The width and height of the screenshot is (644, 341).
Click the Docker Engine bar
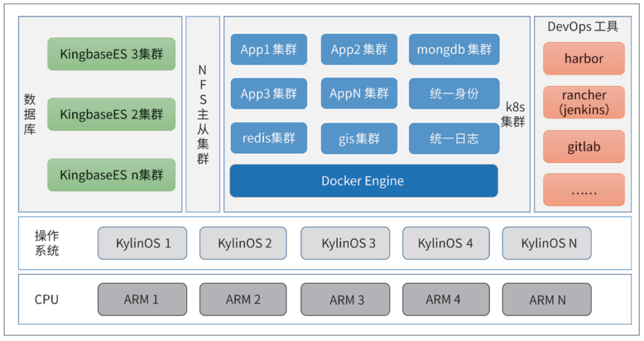tap(364, 181)
